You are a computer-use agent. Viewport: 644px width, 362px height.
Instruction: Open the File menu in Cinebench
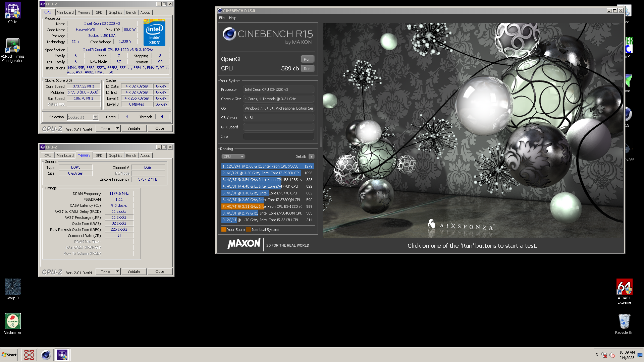pyautogui.click(x=222, y=18)
